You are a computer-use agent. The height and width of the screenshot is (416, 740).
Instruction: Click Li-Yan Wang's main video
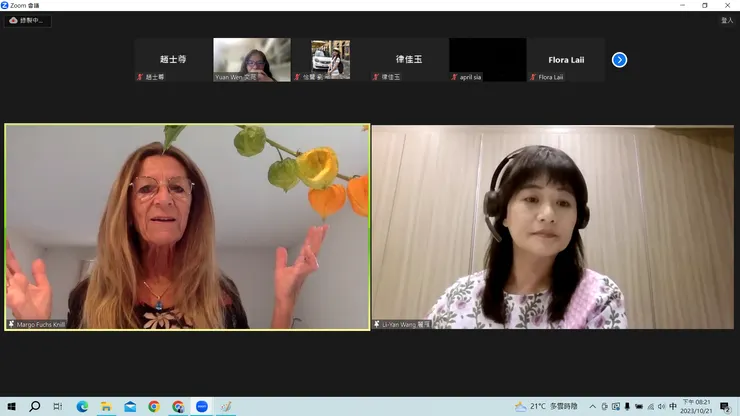[553, 227]
